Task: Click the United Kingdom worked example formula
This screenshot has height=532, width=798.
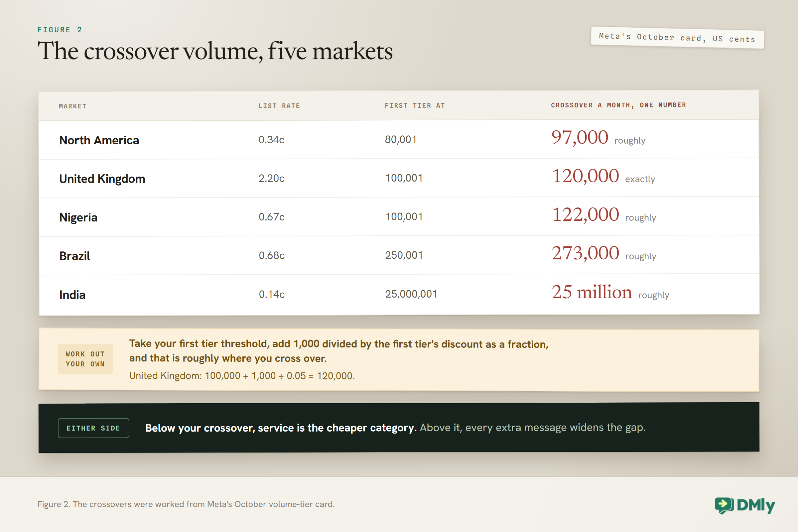Action: pos(242,376)
